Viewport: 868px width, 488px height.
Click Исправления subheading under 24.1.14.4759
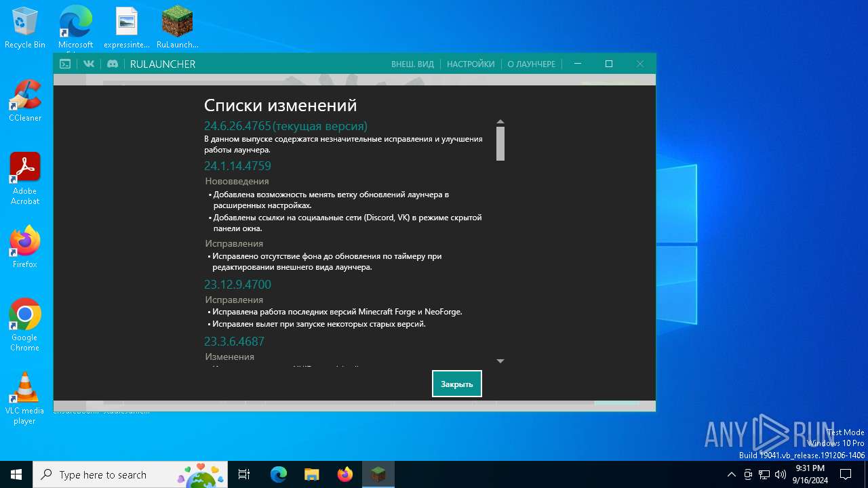coord(234,244)
